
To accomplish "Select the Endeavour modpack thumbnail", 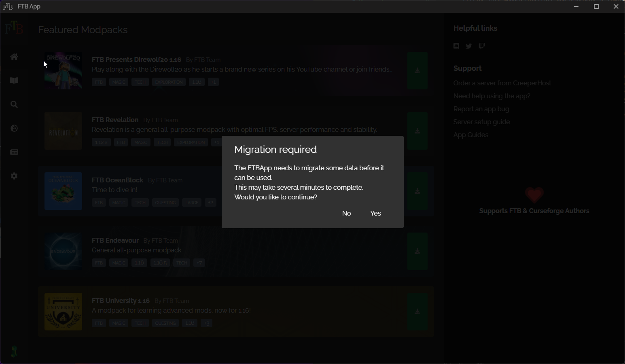I will tap(64, 252).
